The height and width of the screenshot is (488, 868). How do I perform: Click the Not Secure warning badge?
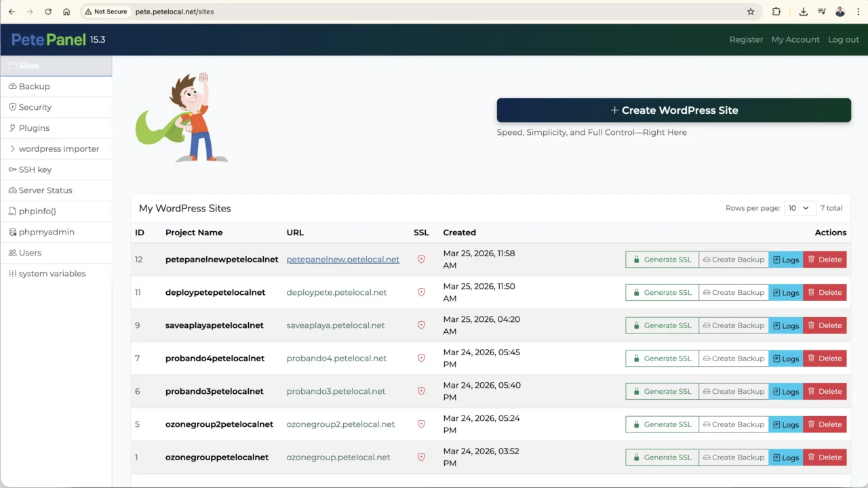pyautogui.click(x=106, y=12)
